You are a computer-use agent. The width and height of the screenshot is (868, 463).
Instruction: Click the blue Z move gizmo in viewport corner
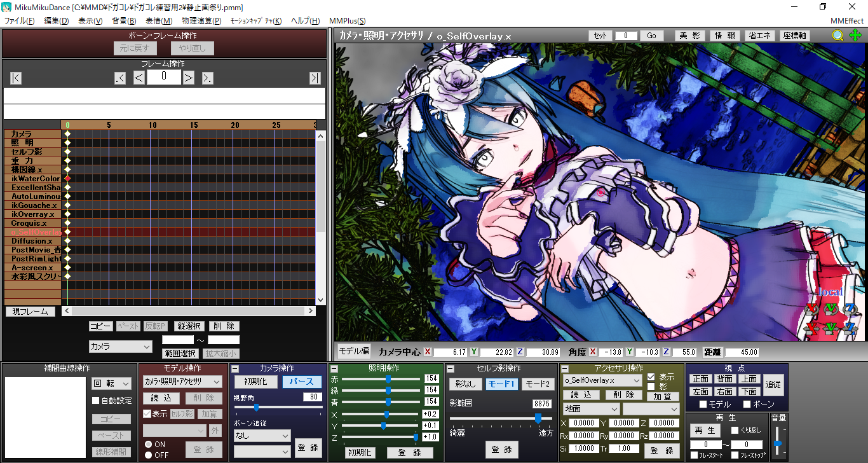click(x=850, y=328)
